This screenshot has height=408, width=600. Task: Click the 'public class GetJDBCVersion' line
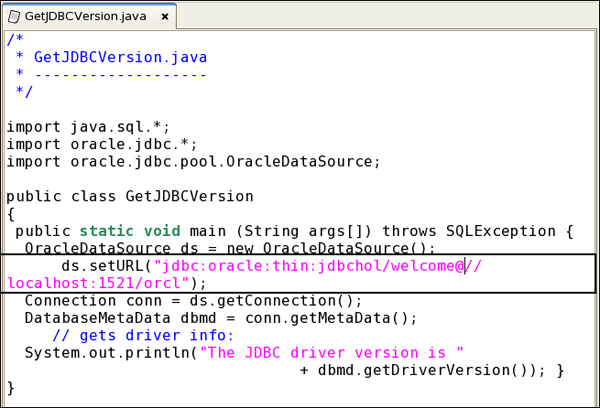coord(130,196)
